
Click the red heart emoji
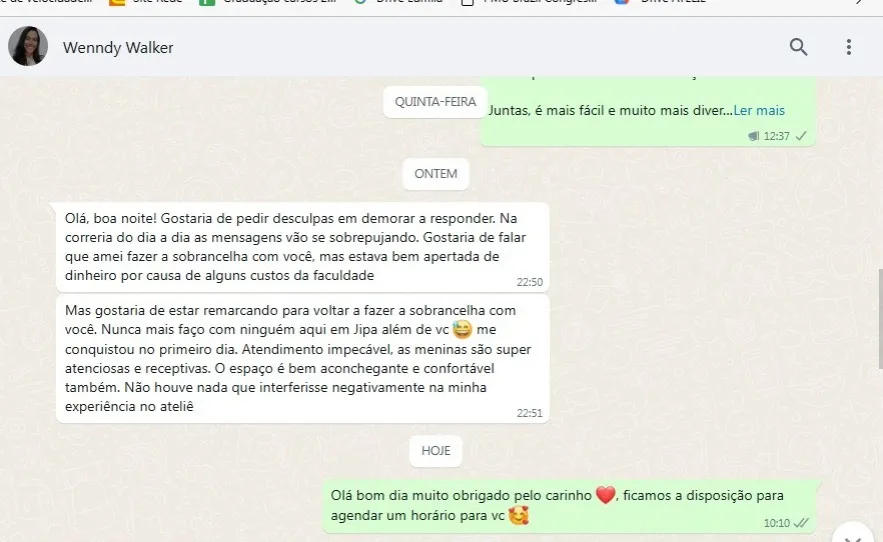[605, 495]
